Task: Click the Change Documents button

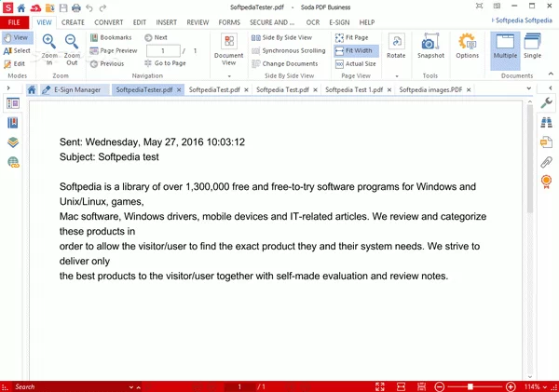Action: (284, 63)
